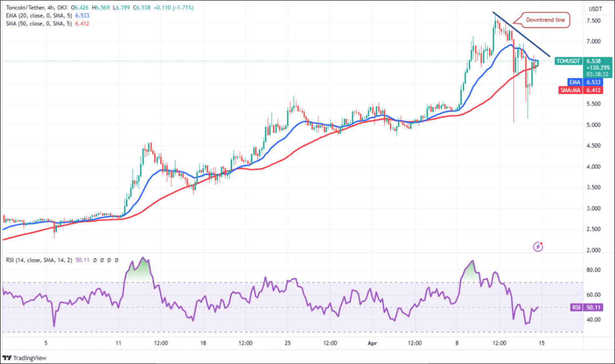Open the 4h timeframe selector in the legend

51,8
